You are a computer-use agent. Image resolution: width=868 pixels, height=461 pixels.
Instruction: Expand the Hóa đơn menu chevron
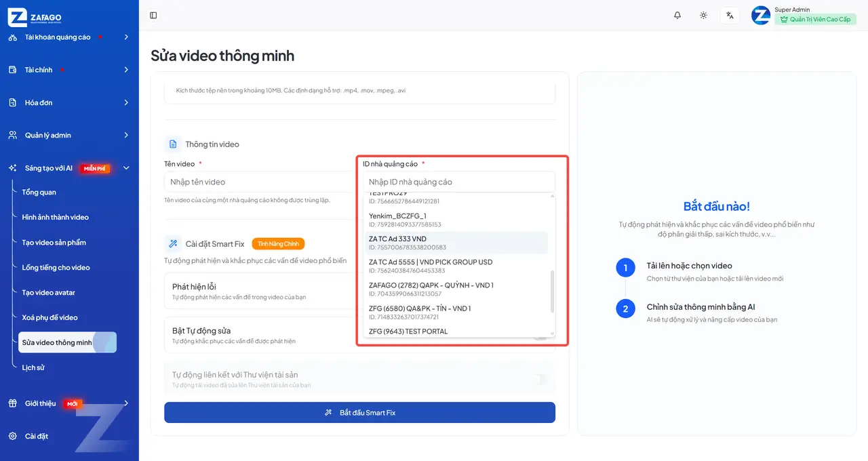[x=126, y=102]
